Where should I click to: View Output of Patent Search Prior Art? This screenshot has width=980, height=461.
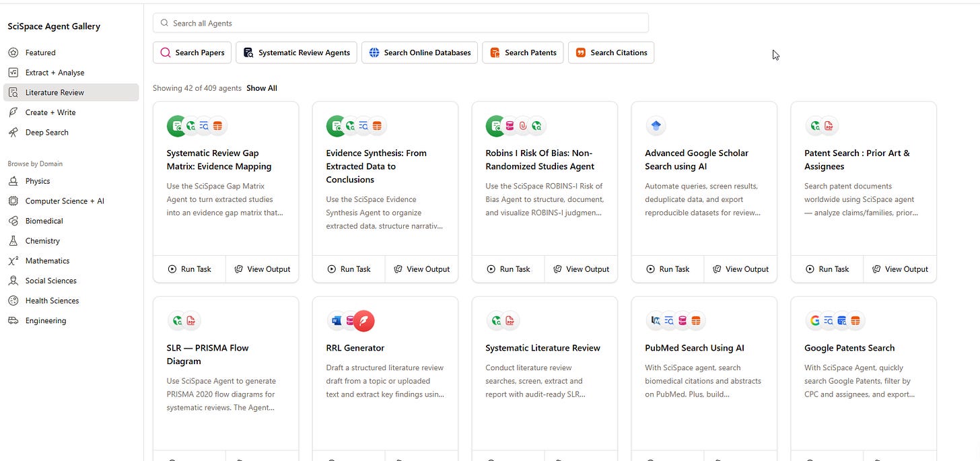pos(900,269)
